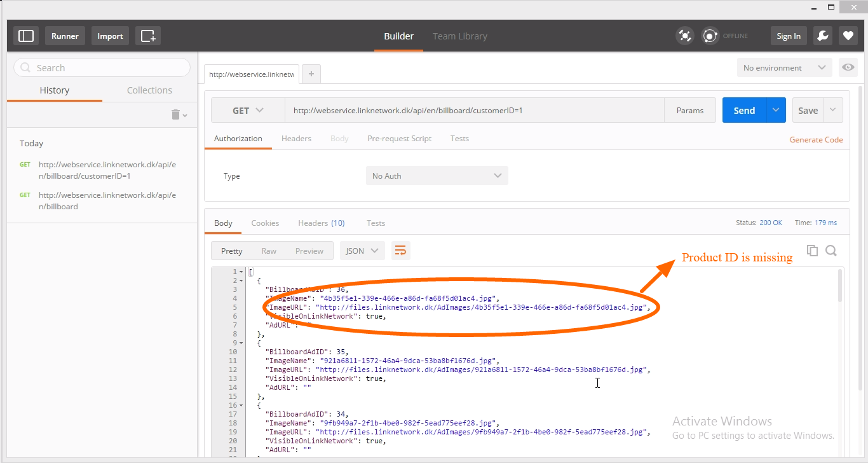
Task: Open a new window icon
Action: pyautogui.click(x=147, y=36)
